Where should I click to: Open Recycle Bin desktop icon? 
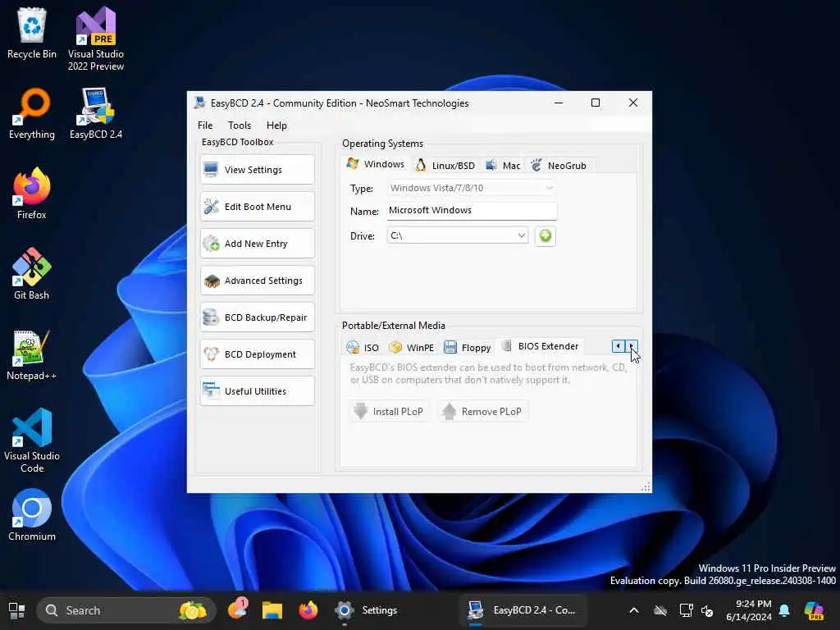pos(32,33)
